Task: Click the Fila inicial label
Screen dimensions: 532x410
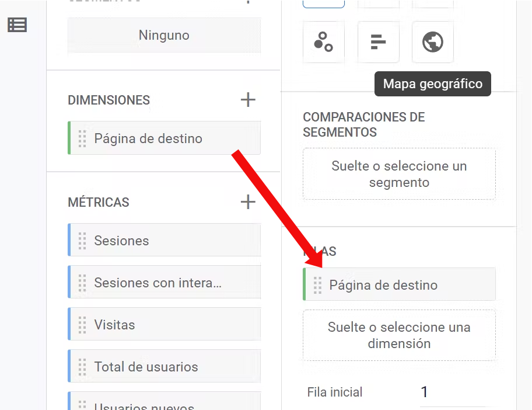Action: [x=334, y=392]
